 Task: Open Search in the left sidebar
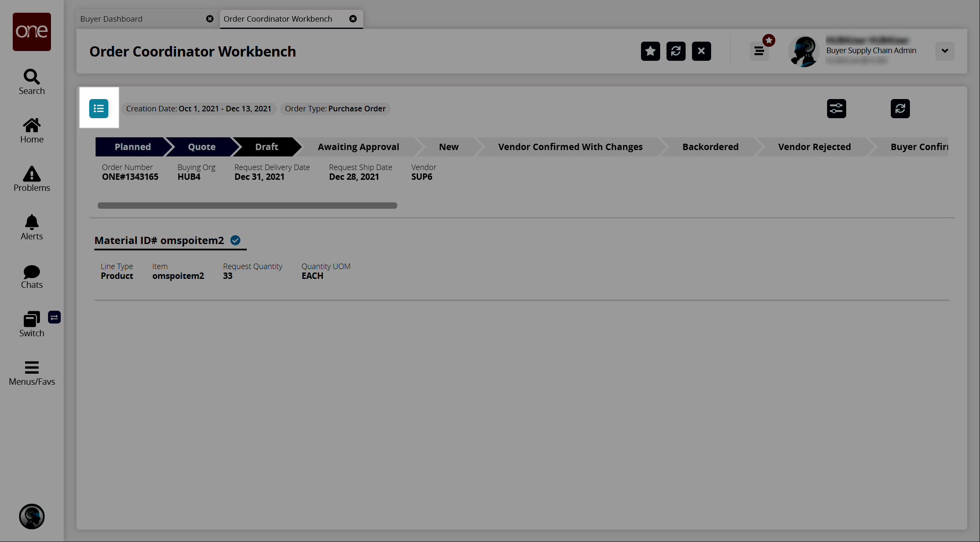pos(32,82)
